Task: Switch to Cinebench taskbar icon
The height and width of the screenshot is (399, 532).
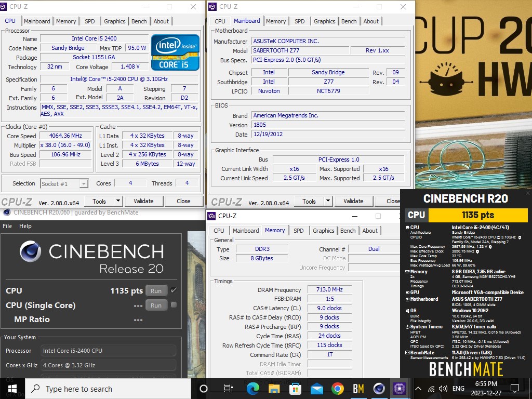Action: pyautogui.click(x=379, y=389)
